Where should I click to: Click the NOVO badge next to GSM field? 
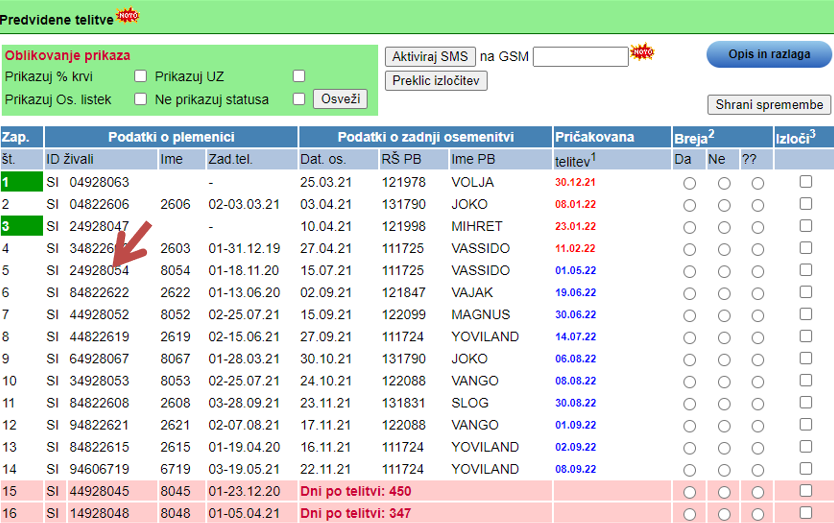click(641, 52)
